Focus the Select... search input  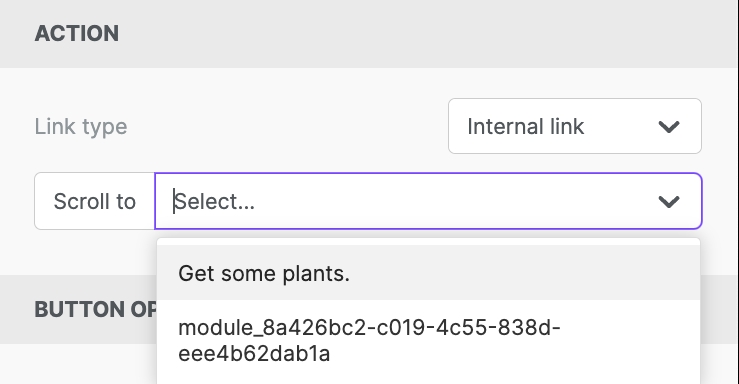tap(405, 201)
